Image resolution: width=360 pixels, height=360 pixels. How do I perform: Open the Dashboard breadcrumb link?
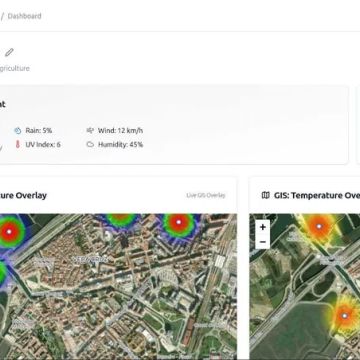point(25,16)
